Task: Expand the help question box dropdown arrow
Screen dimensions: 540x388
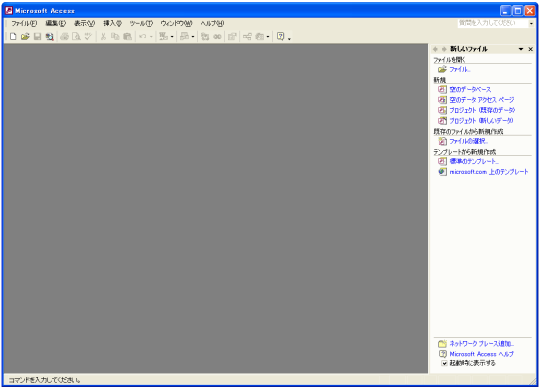Action: [x=531, y=23]
